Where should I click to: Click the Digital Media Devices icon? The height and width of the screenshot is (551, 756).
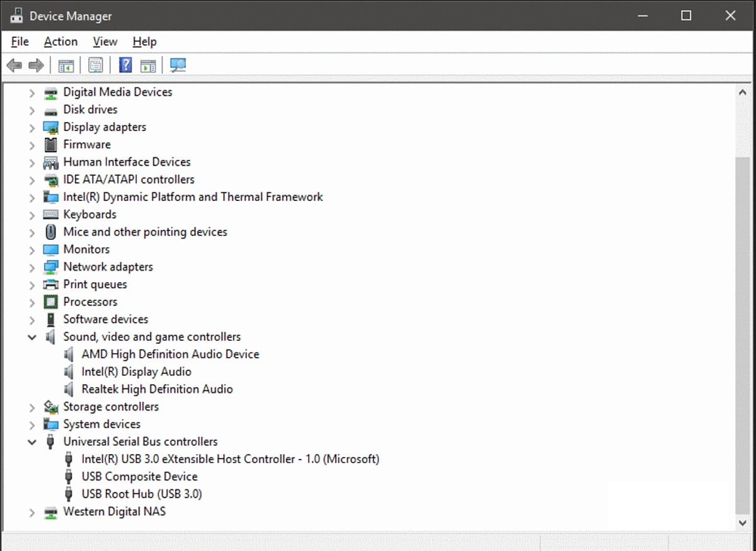pyautogui.click(x=50, y=93)
